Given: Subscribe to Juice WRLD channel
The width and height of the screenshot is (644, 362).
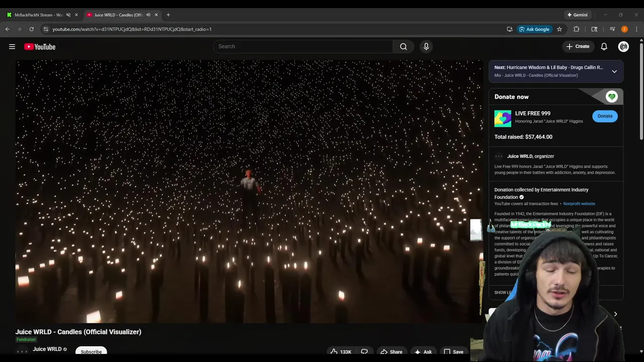Looking at the screenshot, I should pyautogui.click(x=91, y=351).
